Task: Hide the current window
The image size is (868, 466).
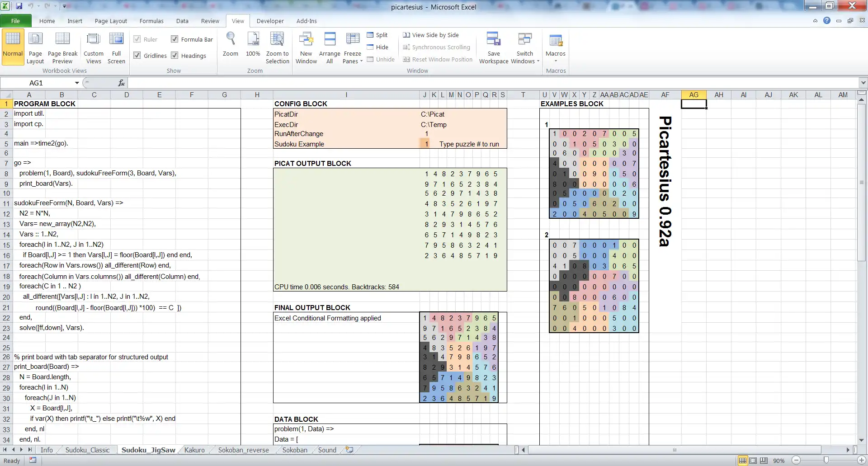Action: click(x=377, y=47)
